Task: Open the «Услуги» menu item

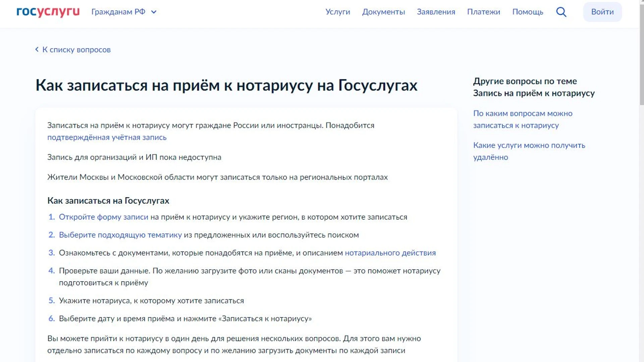Action: (x=338, y=12)
